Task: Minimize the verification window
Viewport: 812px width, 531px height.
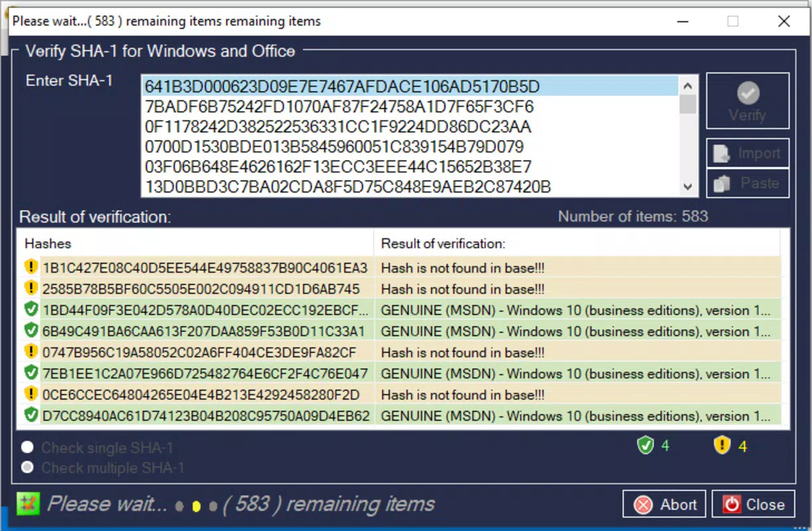Action: [683, 21]
